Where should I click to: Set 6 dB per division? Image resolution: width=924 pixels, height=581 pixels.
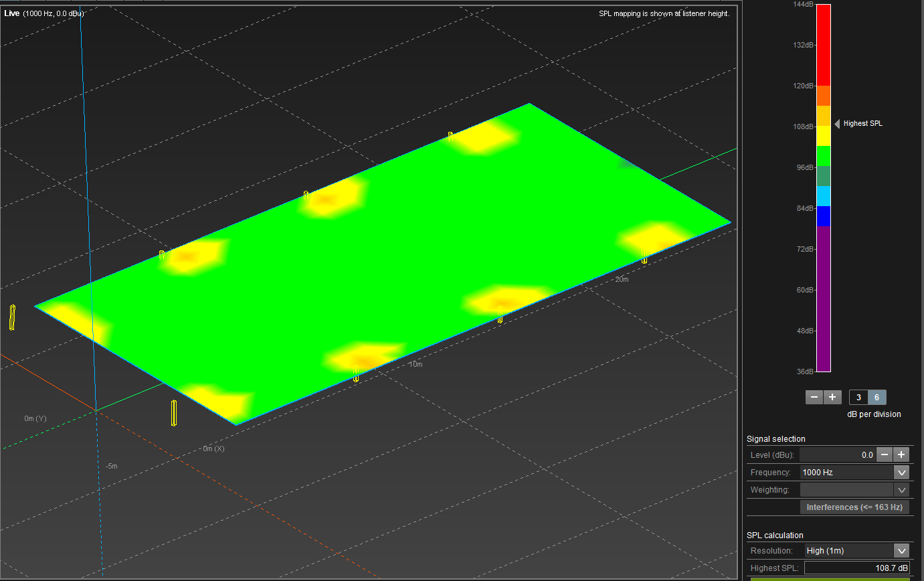[877, 397]
